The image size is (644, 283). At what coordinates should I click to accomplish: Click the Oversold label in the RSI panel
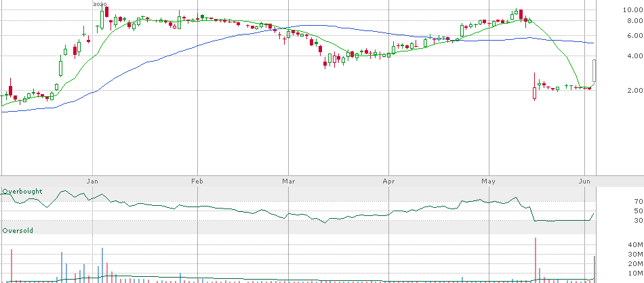(18, 230)
